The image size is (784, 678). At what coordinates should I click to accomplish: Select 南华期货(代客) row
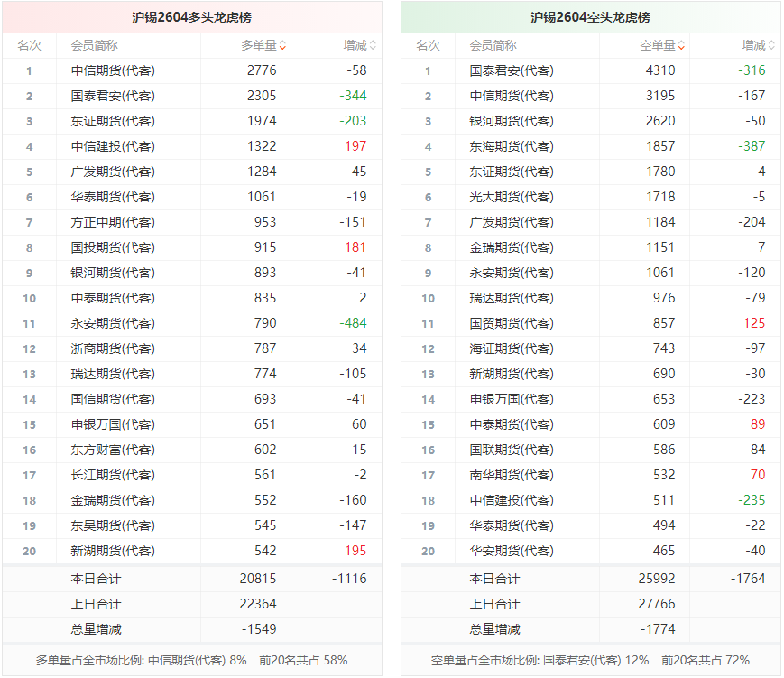(x=591, y=475)
